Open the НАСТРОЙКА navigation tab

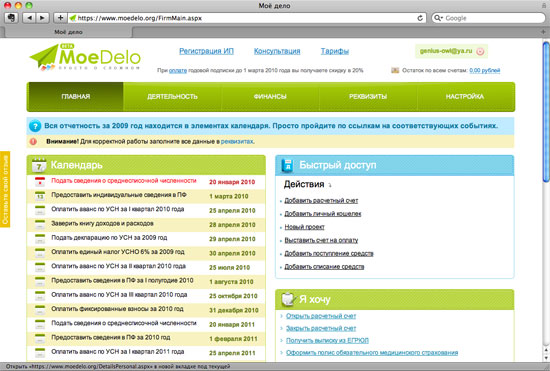pyautogui.click(x=465, y=97)
